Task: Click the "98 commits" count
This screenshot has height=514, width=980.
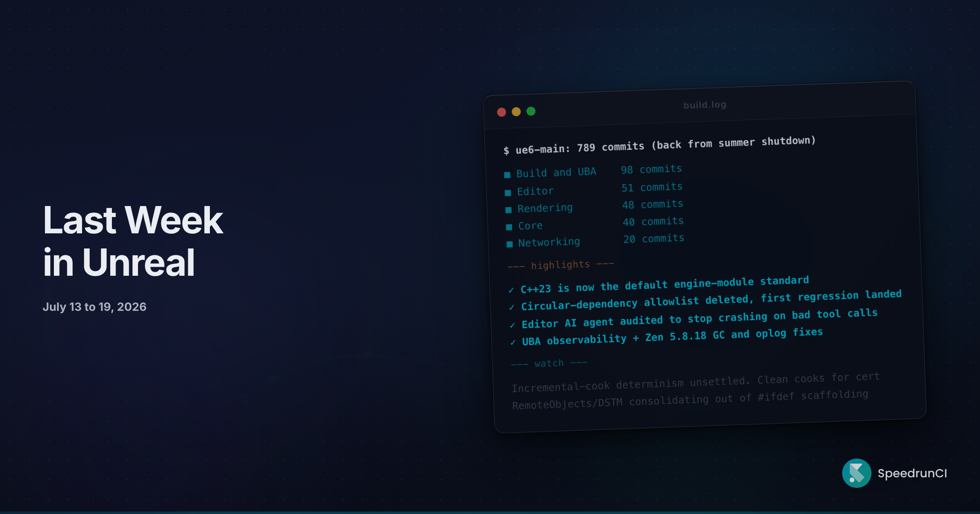Action: [651, 169]
